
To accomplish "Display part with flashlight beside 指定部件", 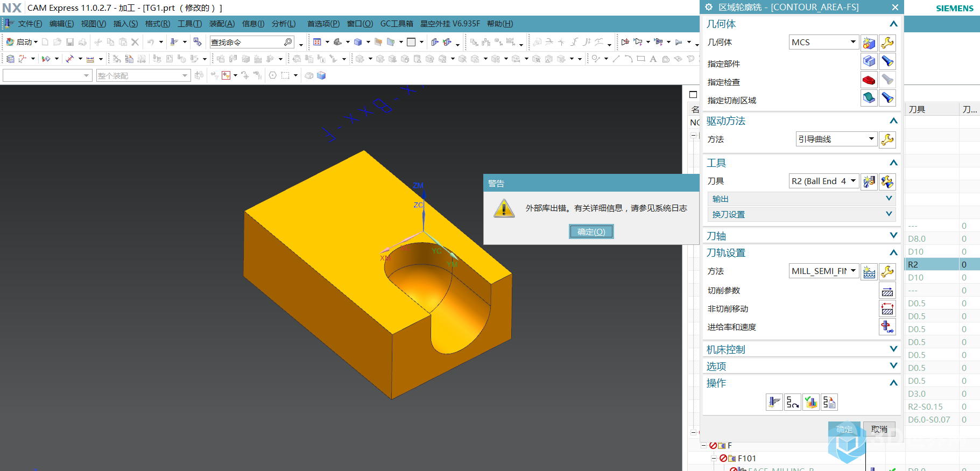I will coord(887,61).
